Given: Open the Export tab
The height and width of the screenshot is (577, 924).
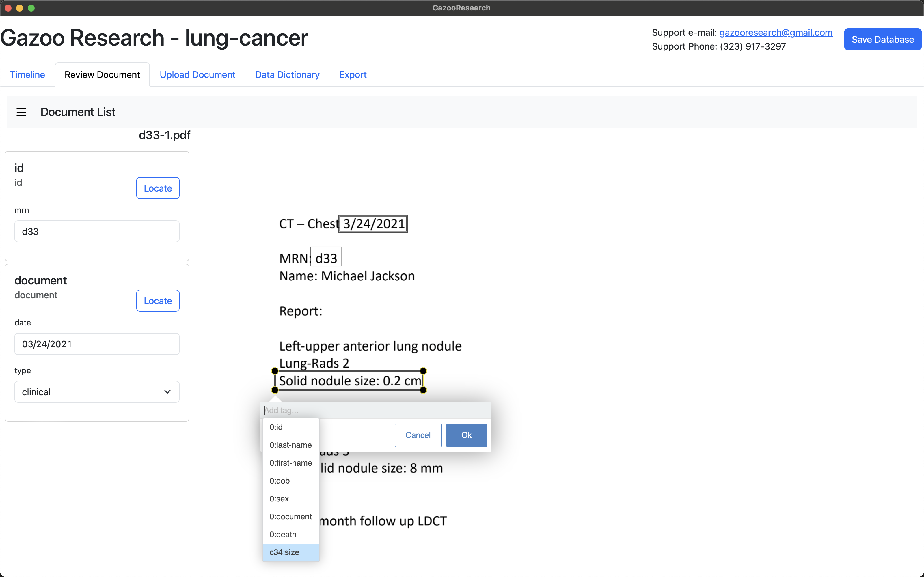Looking at the screenshot, I should [x=352, y=74].
